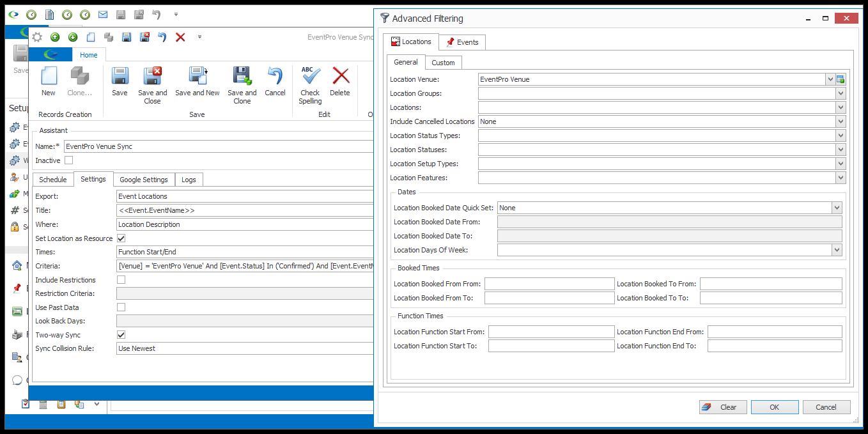Expand Location Setup Types dropdown
Screen dimensions: 868x434
click(841, 164)
